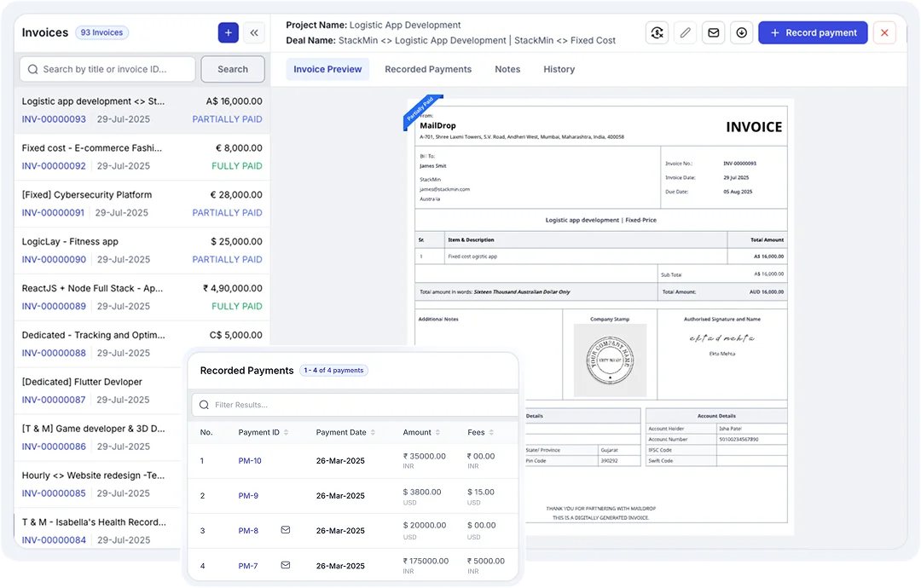Close the invoice preview with red X

(884, 33)
